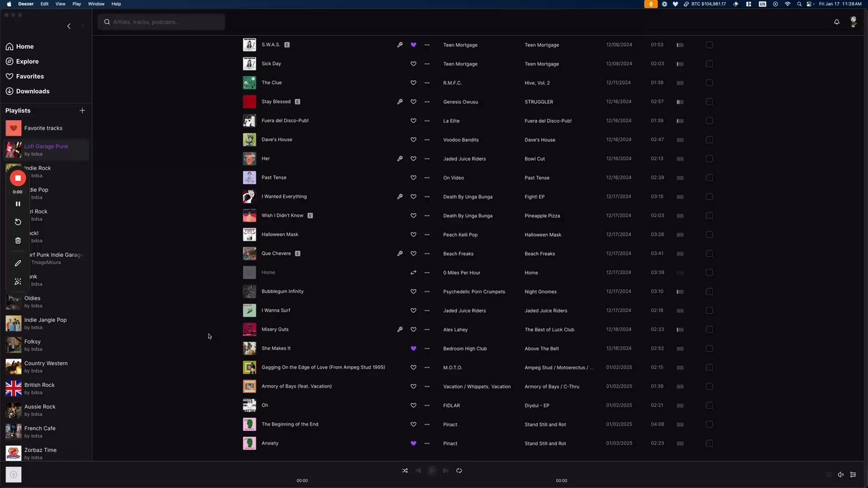The image size is (868, 488).
Task: Open the volume control icon
Action: (x=840, y=474)
